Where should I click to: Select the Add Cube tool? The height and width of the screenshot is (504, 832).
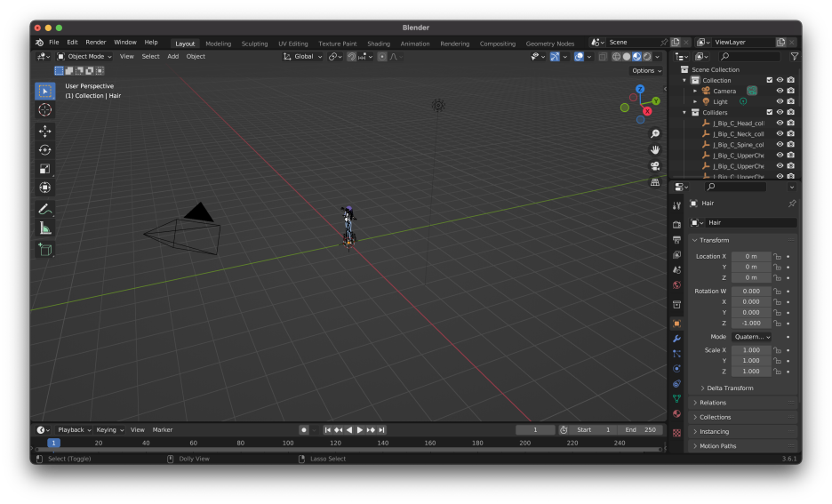pyautogui.click(x=45, y=250)
